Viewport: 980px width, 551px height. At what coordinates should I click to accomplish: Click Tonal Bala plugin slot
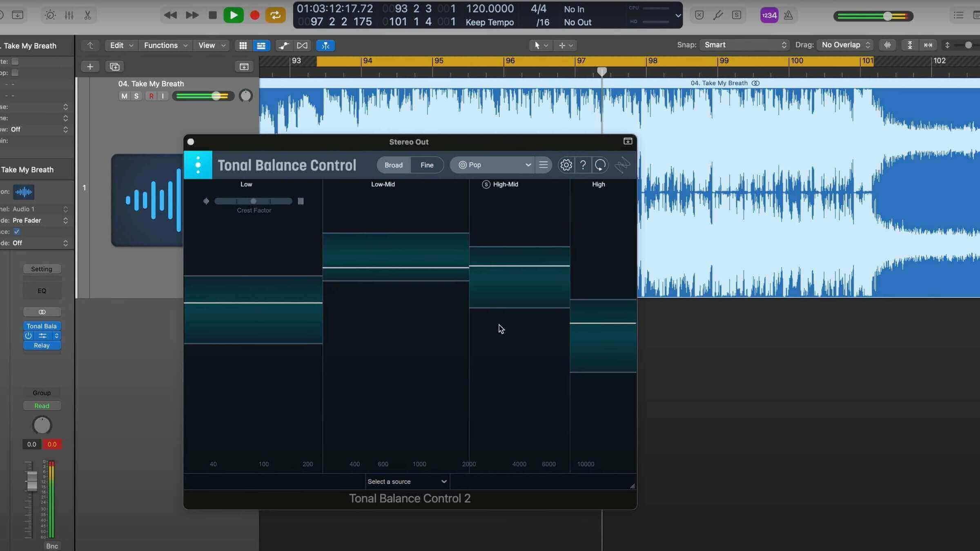tap(42, 326)
